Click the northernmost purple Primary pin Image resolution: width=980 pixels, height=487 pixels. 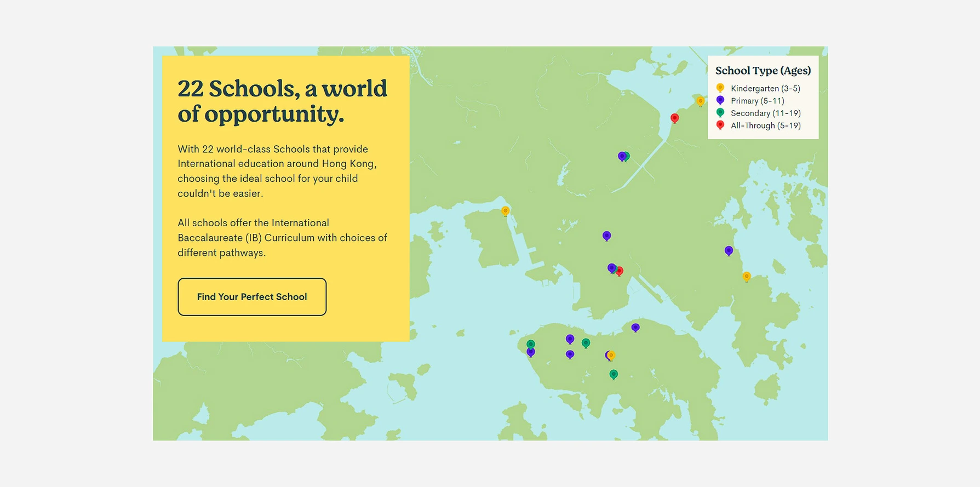(621, 156)
